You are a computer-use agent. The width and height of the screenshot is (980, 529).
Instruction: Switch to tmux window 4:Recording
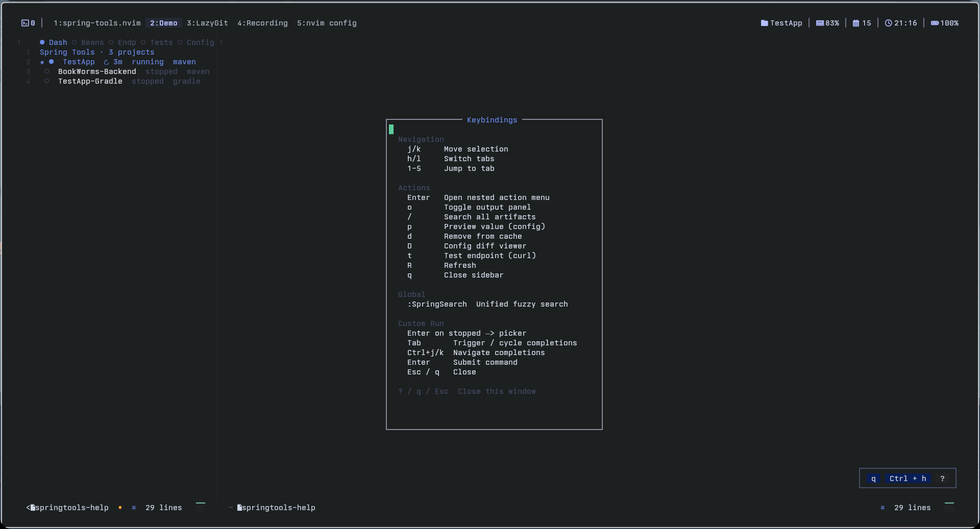pos(262,23)
